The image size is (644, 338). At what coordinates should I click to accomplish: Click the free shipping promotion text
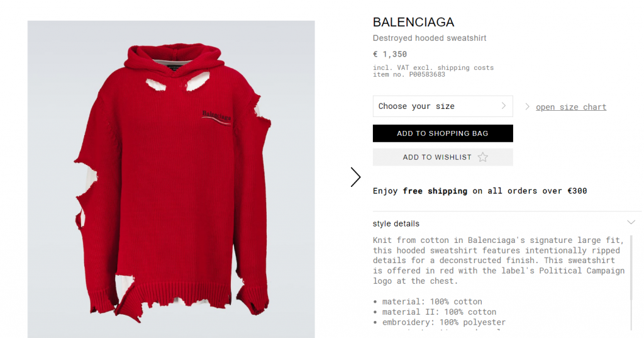point(480,191)
